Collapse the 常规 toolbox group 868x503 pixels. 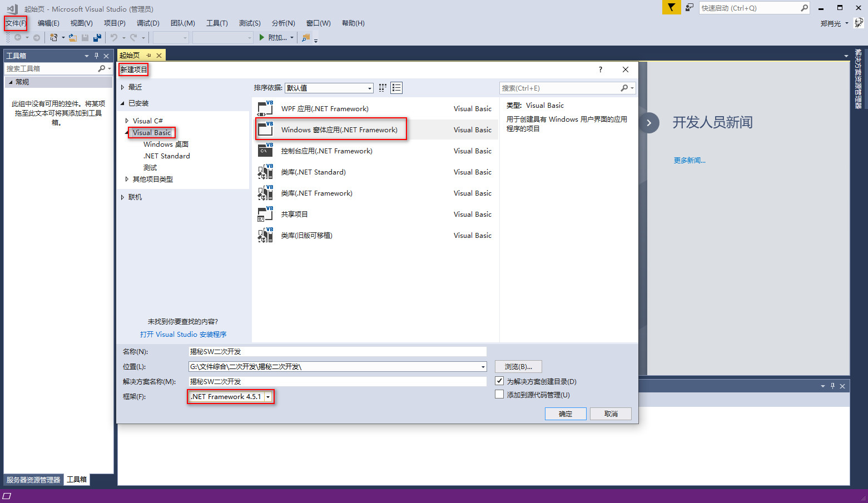[10, 82]
